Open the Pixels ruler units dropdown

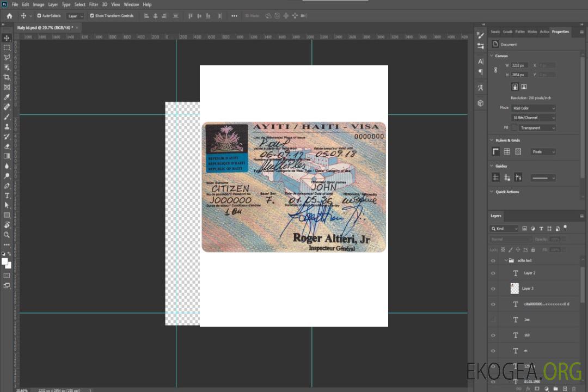[543, 152]
